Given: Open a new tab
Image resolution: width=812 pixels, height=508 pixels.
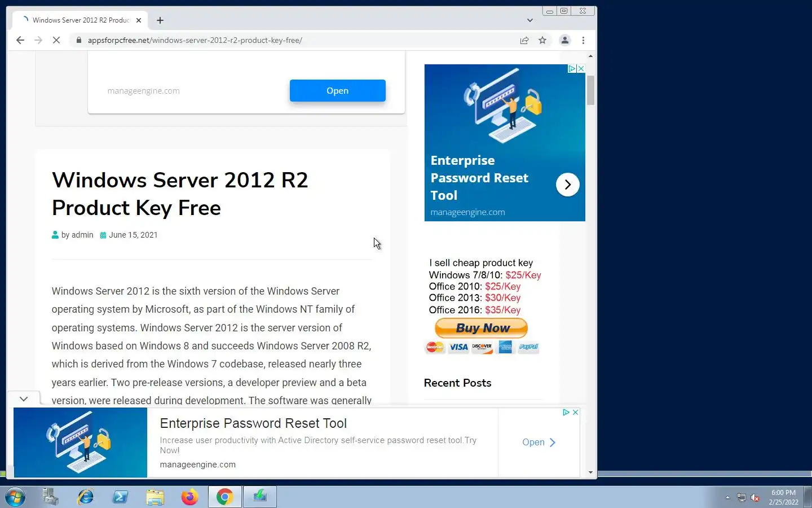Looking at the screenshot, I should pyautogui.click(x=160, y=20).
